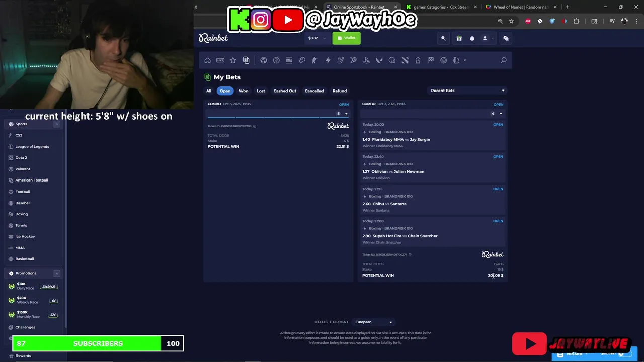Show All bets filter tab

pos(209,91)
